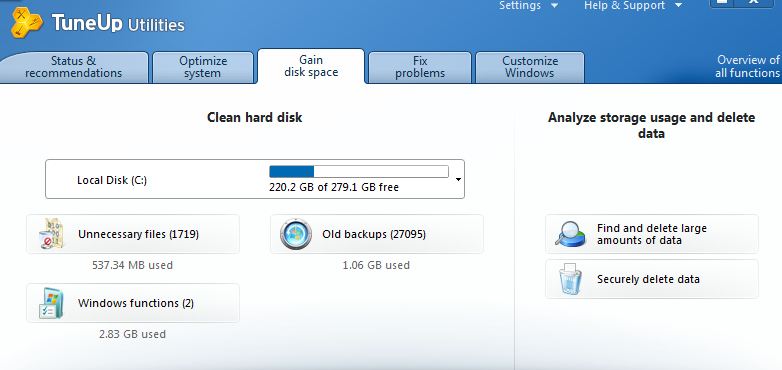Viewport: 782px width, 370px height.
Task: Select the Gain disk space tab
Action: tap(311, 66)
